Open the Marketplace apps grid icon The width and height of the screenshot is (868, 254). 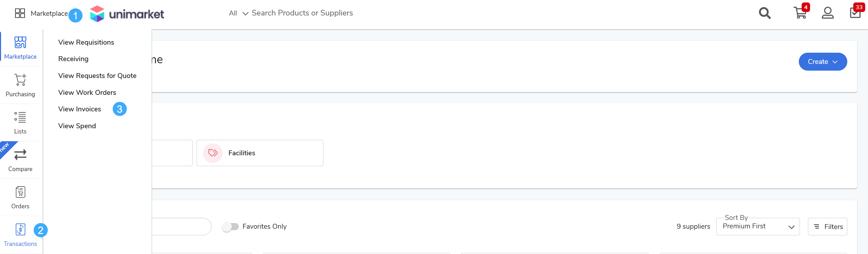(x=20, y=13)
